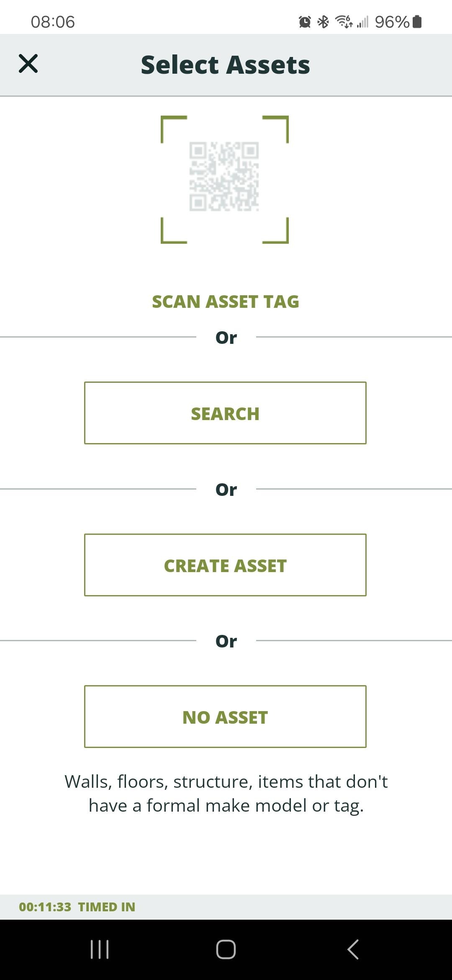Tap the 96% battery percentage text
The height and width of the screenshot is (980, 452).
pos(392,22)
